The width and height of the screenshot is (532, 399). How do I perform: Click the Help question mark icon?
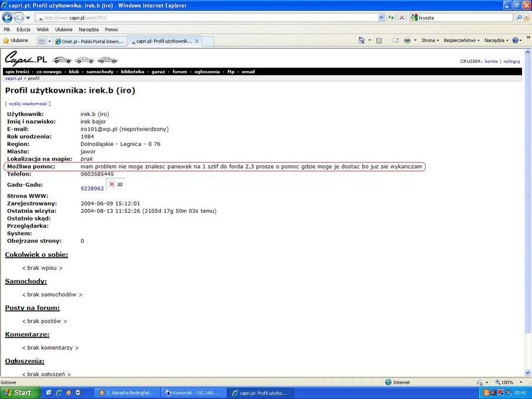pos(515,41)
